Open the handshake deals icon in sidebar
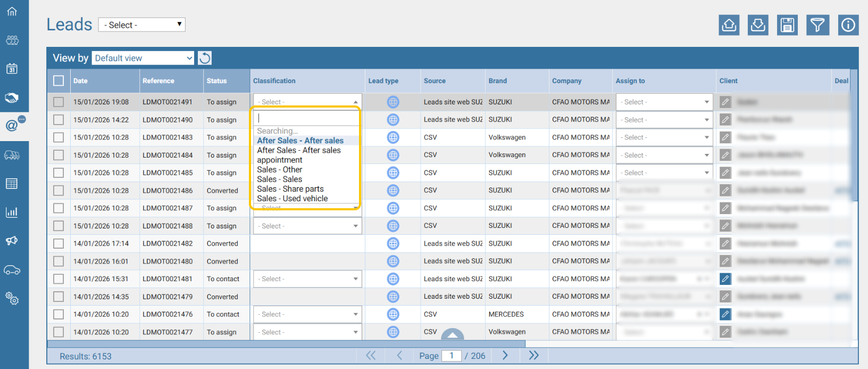Viewport: 868px width, 369px height. click(x=12, y=97)
